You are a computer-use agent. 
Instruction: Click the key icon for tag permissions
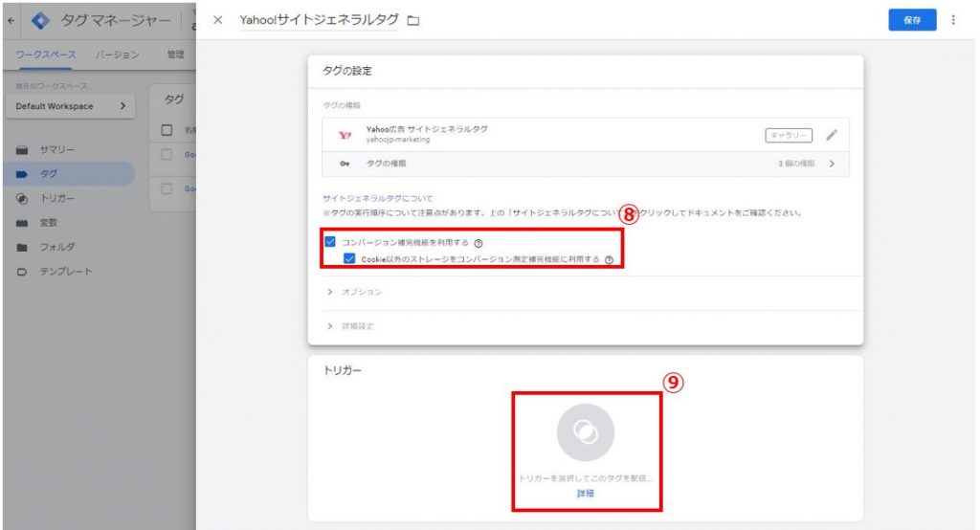[x=345, y=164]
